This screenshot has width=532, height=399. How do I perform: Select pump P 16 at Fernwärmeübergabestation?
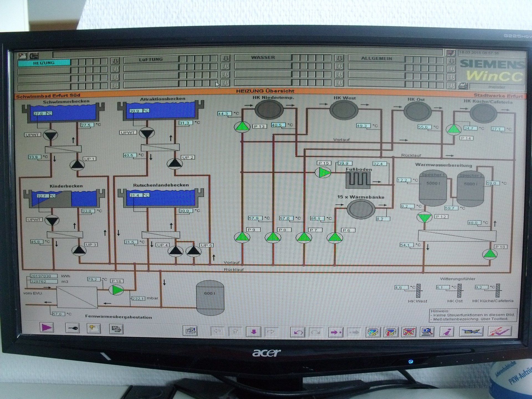click(116, 290)
